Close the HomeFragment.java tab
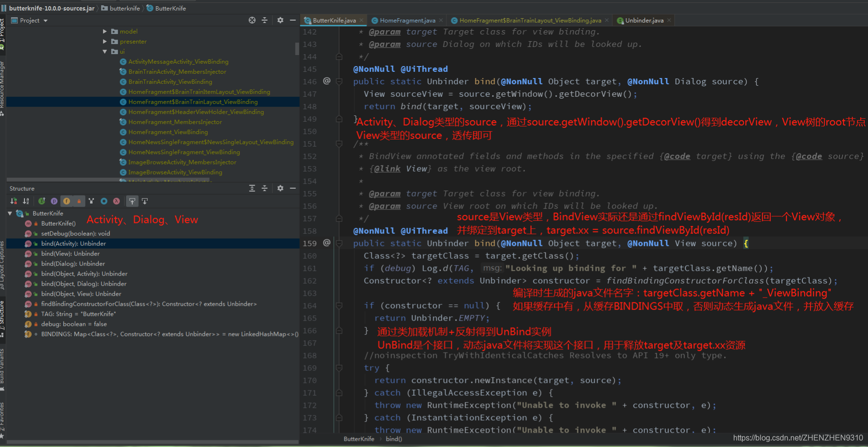This screenshot has width=868, height=447. click(x=441, y=20)
